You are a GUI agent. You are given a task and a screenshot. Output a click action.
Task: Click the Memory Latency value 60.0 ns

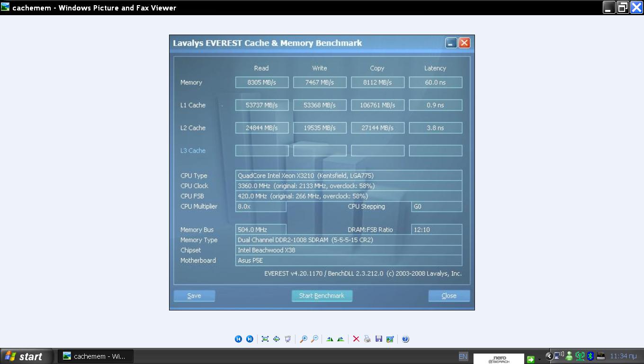pyautogui.click(x=435, y=82)
